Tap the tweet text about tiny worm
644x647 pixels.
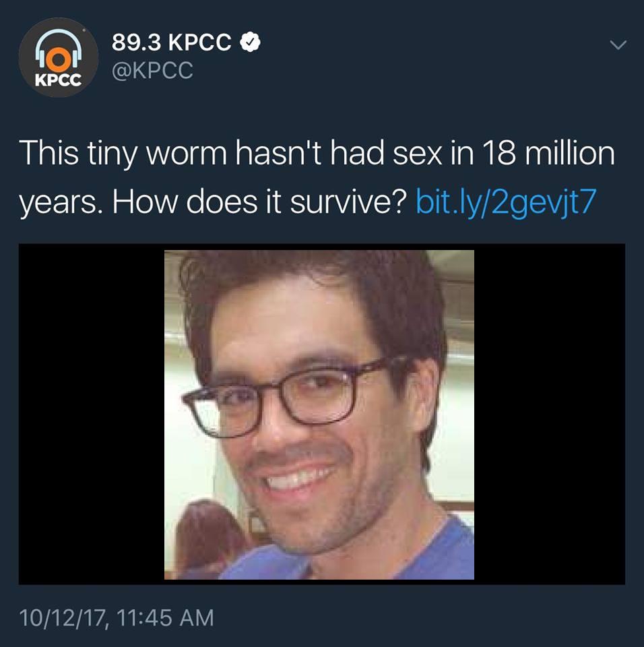tap(317, 177)
